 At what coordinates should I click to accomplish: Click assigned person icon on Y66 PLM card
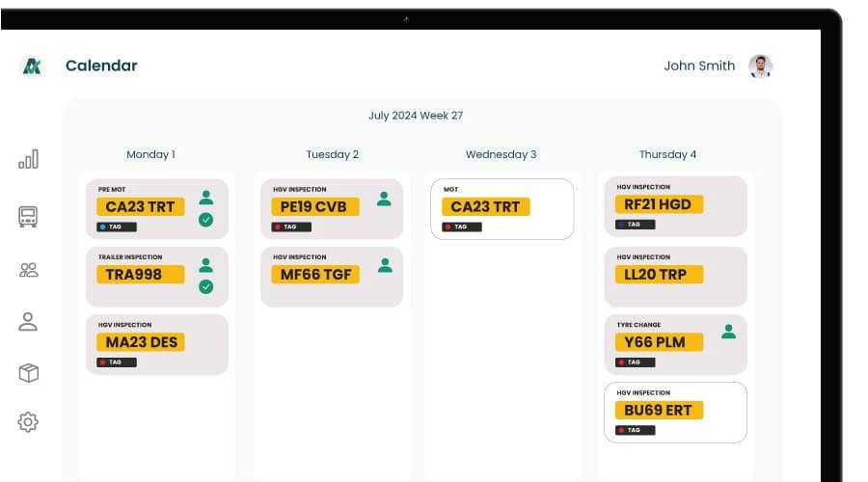click(728, 332)
